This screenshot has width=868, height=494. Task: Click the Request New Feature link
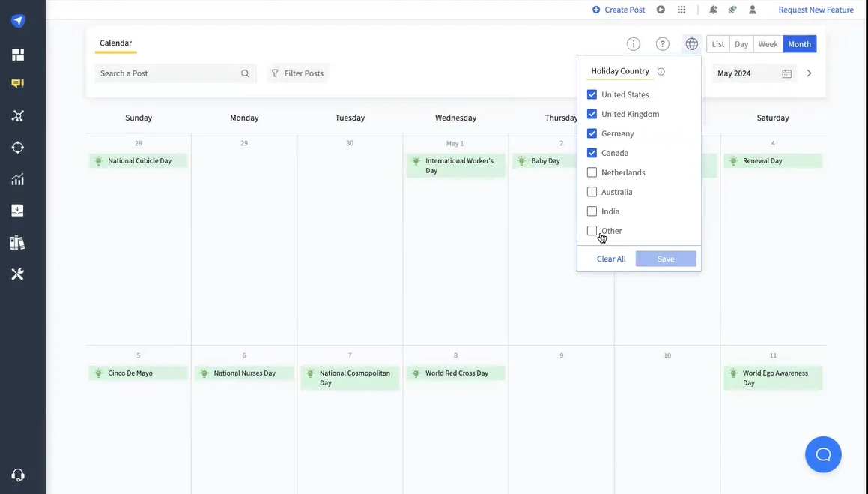click(816, 8)
